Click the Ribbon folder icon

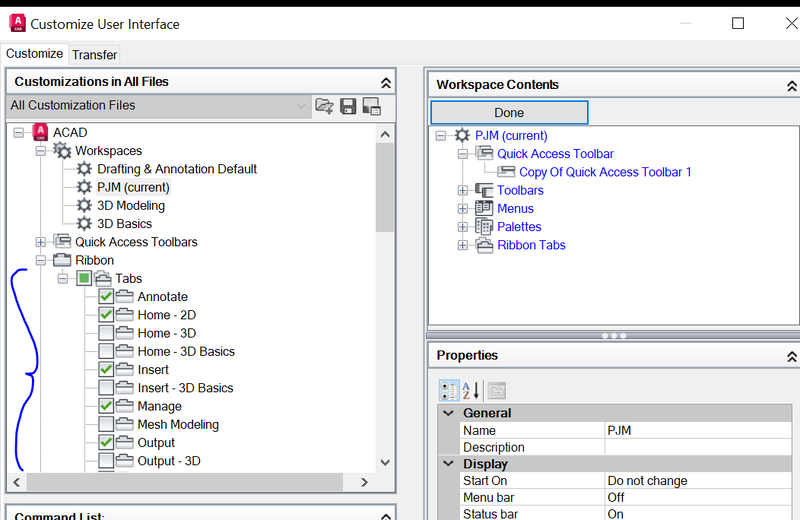tap(62, 260)
